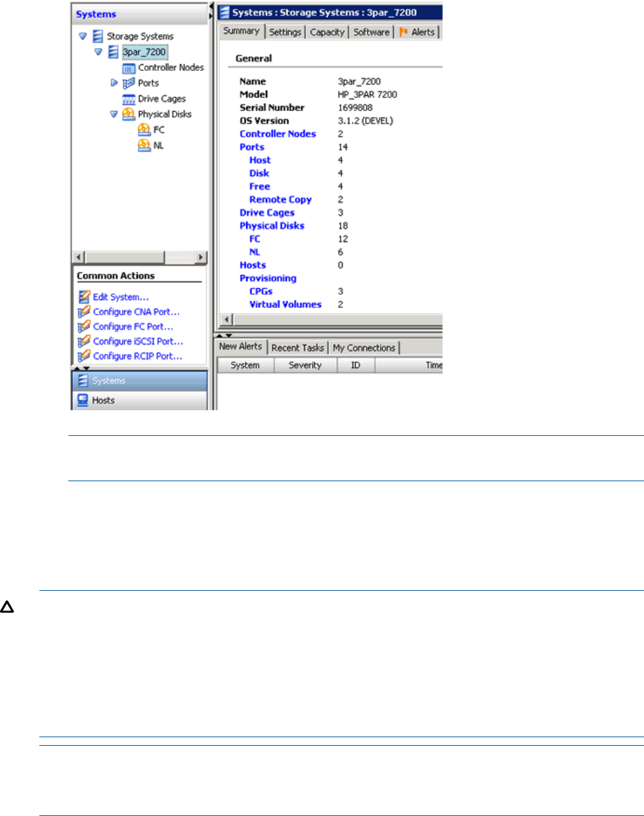The height and width of the screenshot is (816, 644).
Task: Open the Configure iSCSI Port... action
Action: click(138, 341)
